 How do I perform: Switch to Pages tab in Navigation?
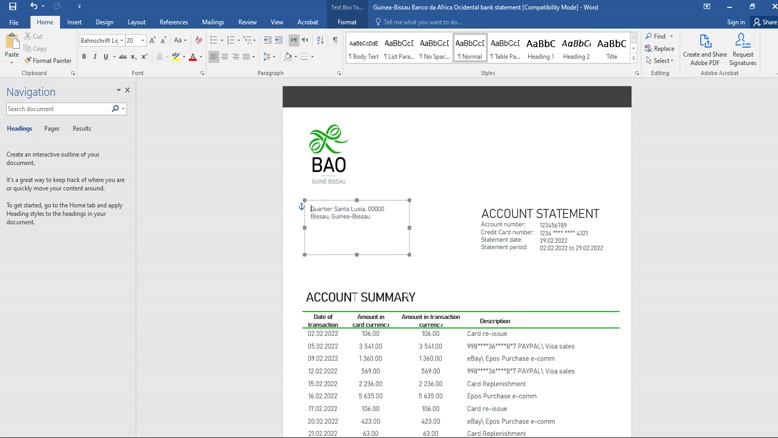tap(51, 129)
